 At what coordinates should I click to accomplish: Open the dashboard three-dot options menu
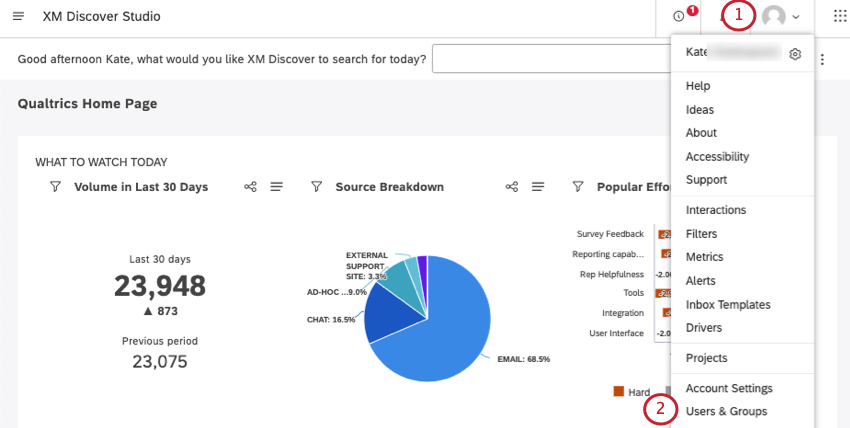tap(822, 59)
